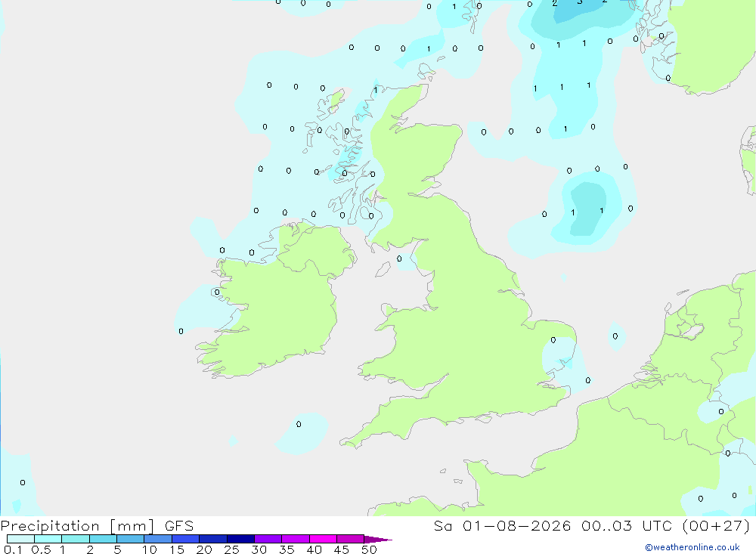
Task: Click the "Precipitation [mm]" title label
Action: pos(77,526)
